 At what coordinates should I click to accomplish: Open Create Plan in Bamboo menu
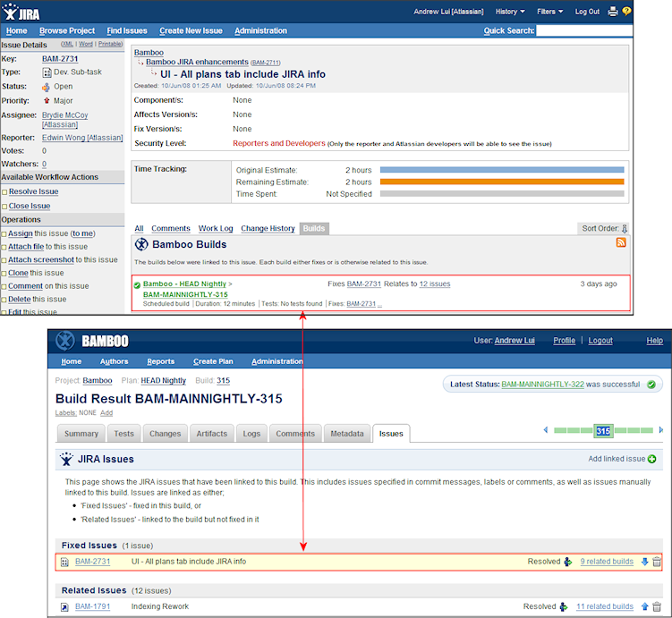[213, 361]
